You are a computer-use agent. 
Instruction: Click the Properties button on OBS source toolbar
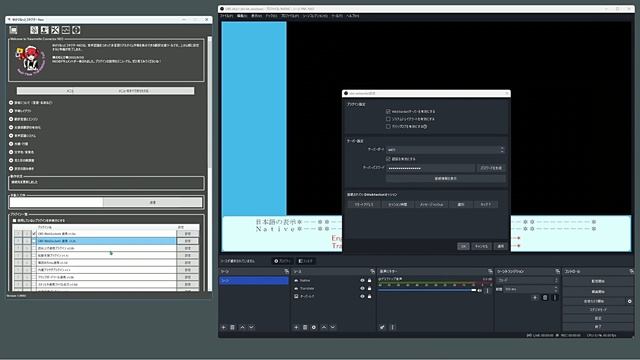click(x=282, y=261)
